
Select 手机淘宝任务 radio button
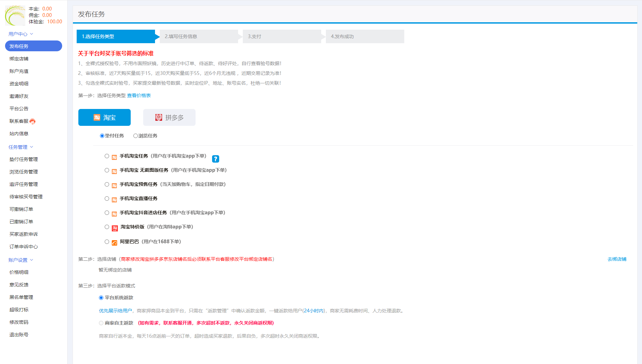107,156
